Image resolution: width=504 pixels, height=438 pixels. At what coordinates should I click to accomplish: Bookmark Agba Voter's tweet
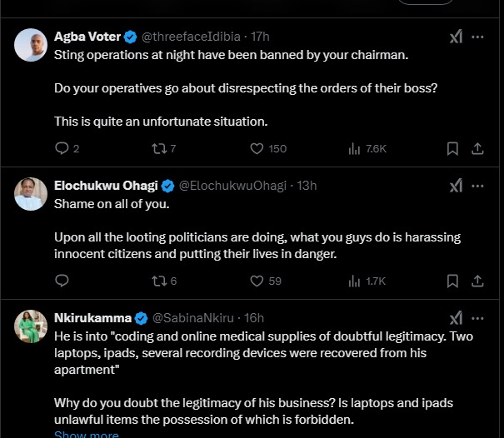(x=452, y=148)
